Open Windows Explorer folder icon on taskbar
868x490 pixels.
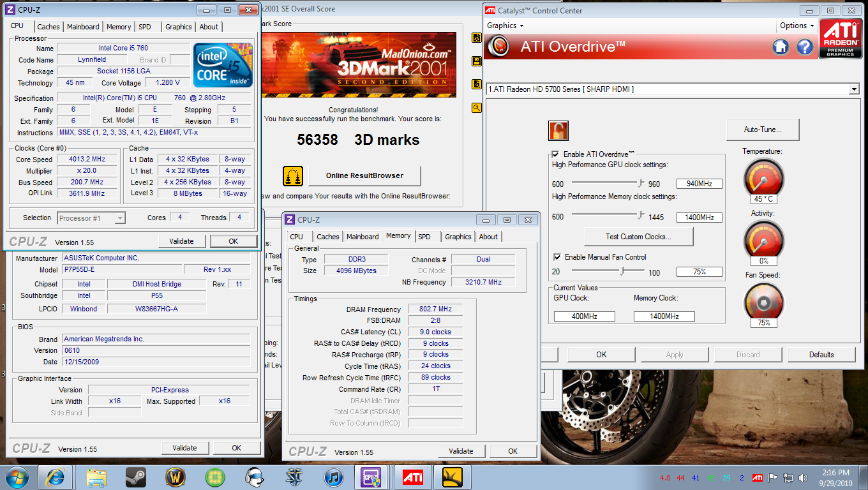click(96, 477)
